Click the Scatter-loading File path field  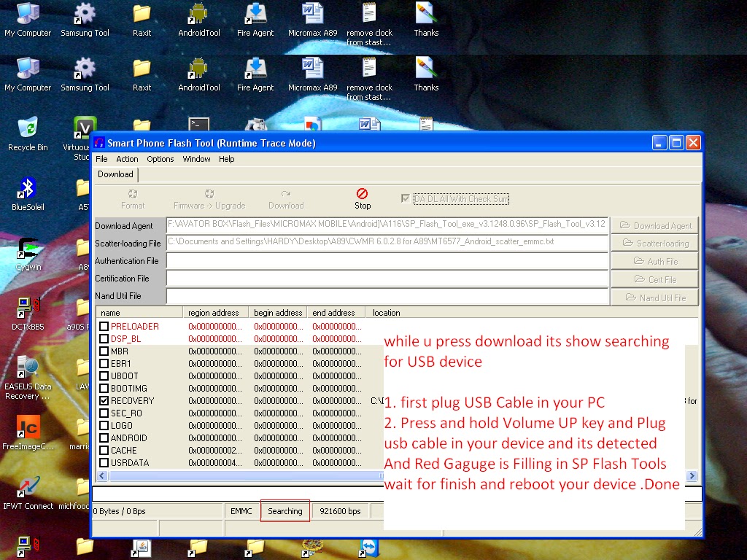click(387, 243)
